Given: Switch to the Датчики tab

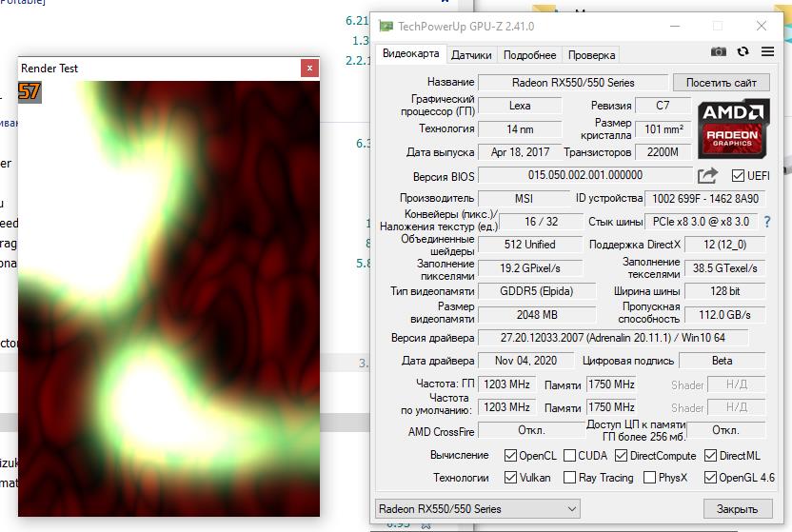Looking at the screenshot, I should (x=471, y=55).
